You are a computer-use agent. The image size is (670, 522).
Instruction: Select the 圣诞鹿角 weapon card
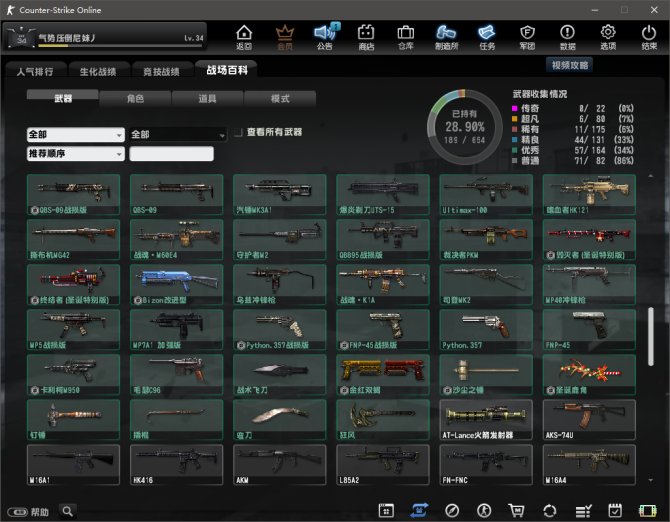point(589,375)
